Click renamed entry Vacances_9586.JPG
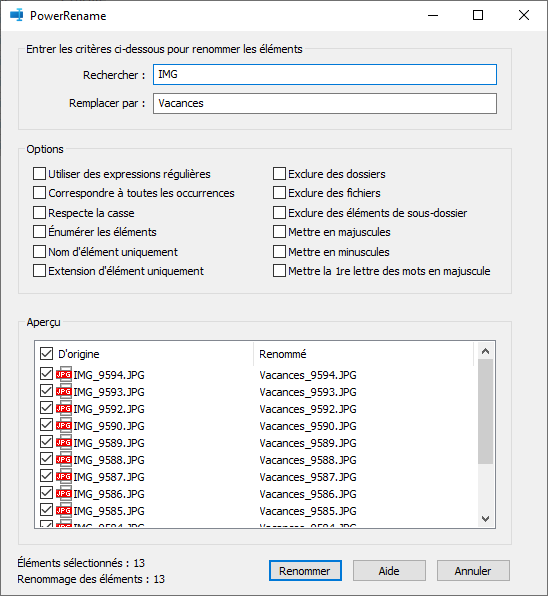Viewport: 548px width, 596px height. tap(308, 494)
